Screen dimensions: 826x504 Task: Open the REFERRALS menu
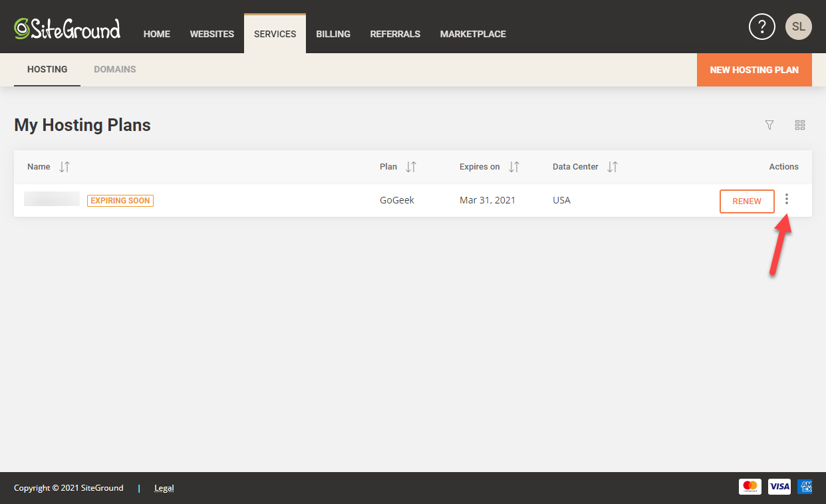click(x=395, y=34)
